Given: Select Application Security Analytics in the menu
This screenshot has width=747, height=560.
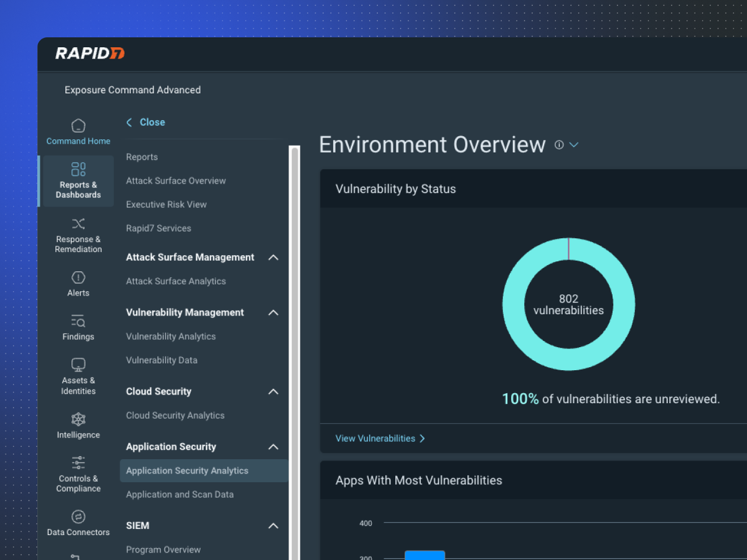Looking at the screenshot, I should [186, 470].
